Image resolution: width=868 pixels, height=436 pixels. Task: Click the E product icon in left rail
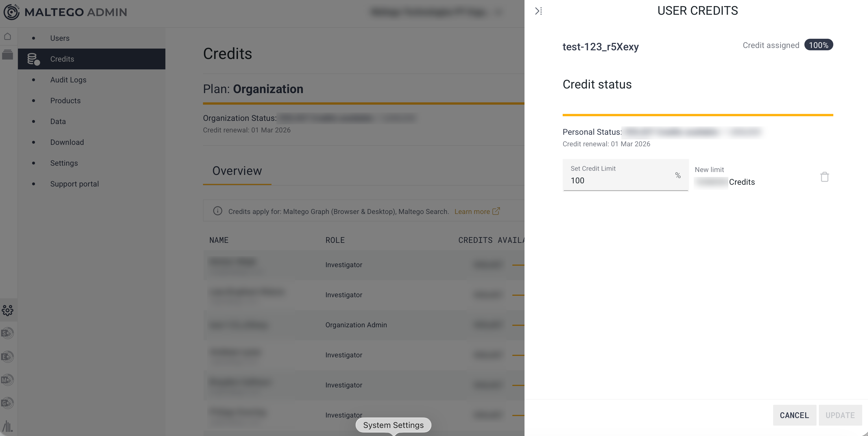click(x=8, y=356)
